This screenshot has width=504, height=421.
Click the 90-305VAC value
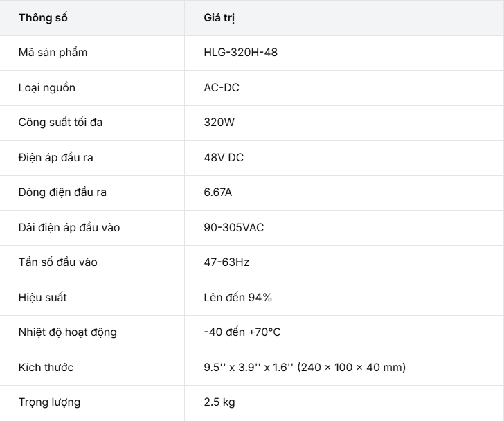[234, 228]
